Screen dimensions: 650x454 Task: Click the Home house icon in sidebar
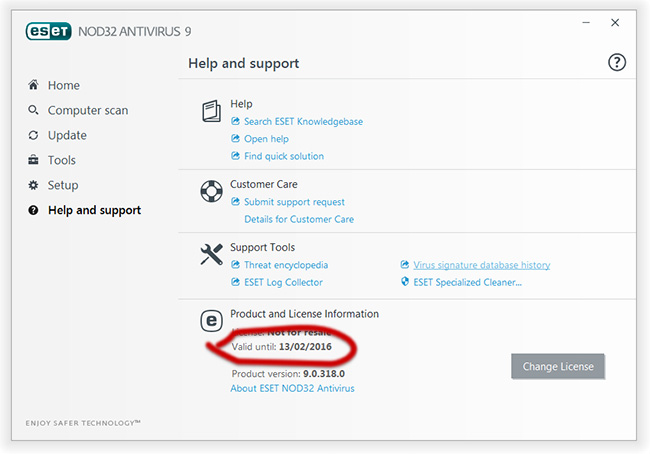pyautogui.click(x=34, y=86)
